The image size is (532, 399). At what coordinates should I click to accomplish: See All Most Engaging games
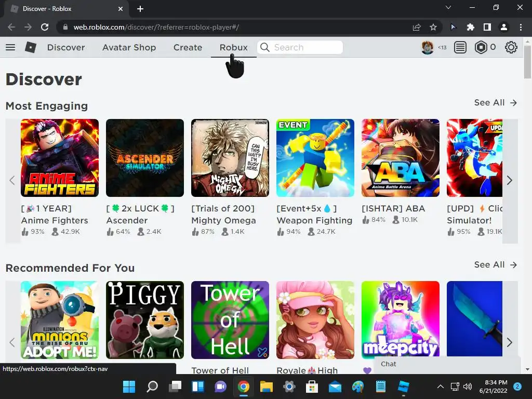(x=495, y=102)
